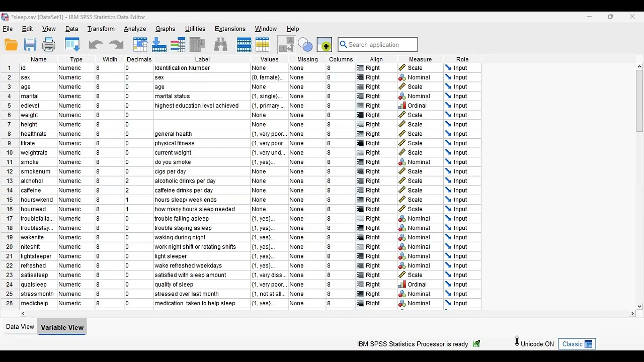Click the add-on plus toolbar icon
Image resolution: width=644 pixels, height=362 pixels.
[325, 45]
